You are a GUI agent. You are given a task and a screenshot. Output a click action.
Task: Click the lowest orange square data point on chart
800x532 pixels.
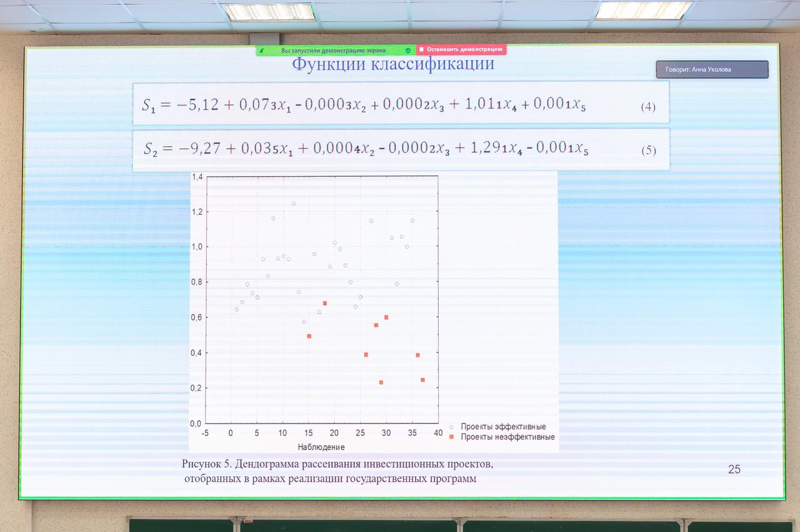coord(381,382)
